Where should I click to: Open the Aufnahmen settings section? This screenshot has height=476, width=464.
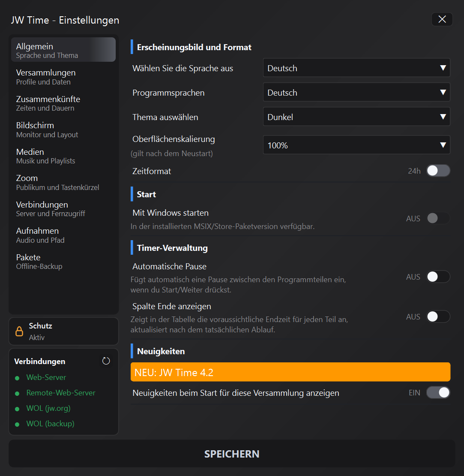(x=63, y=235)
